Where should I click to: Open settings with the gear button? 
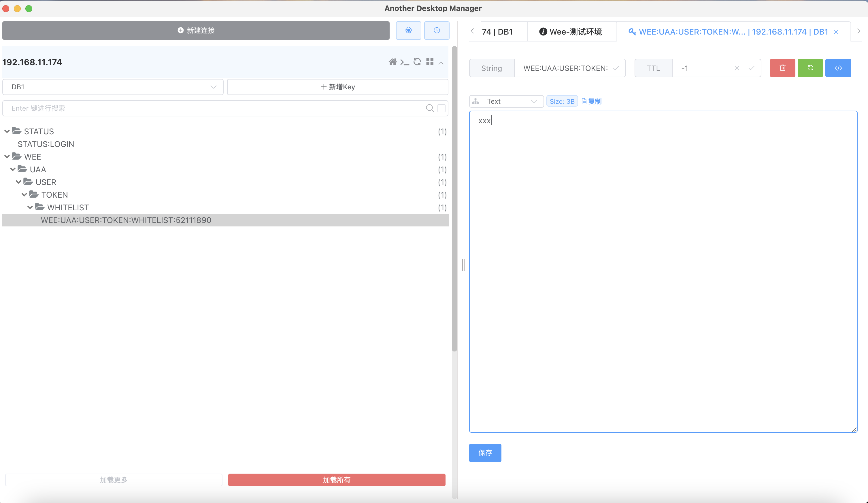click(408, 30)
